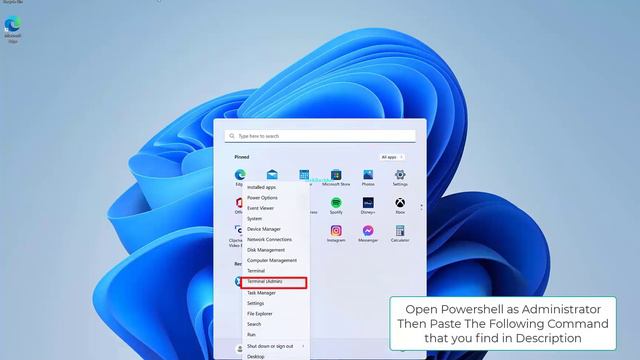The height and width of the screenshot is (360, 640).
Task: Expand Shut down or sign out submenu
Action: (276, 346)
